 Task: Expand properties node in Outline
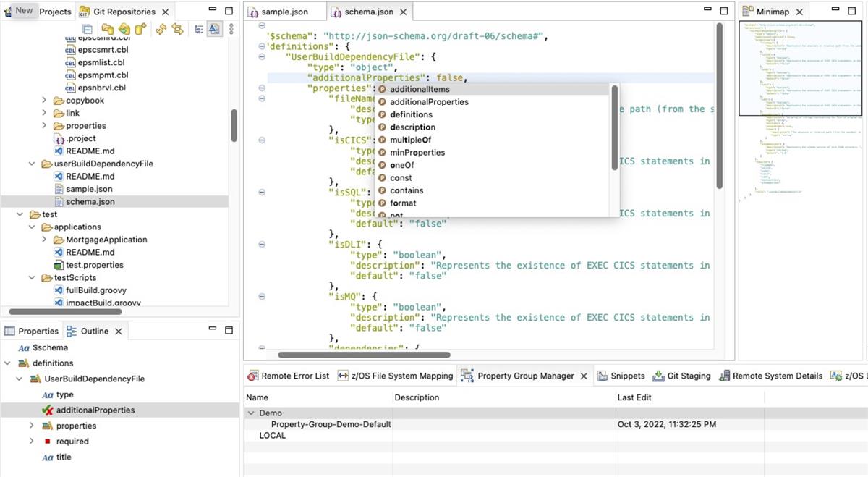31,426
